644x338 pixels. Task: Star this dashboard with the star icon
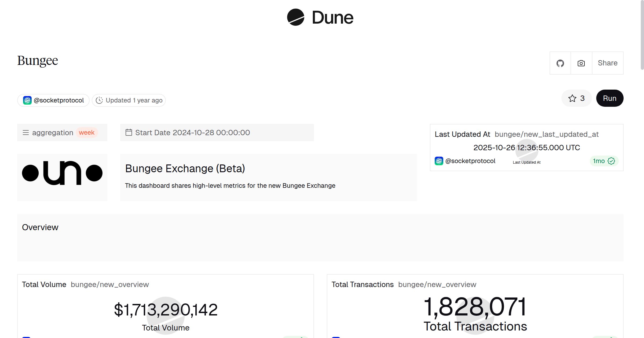click(x=572, y=98)
